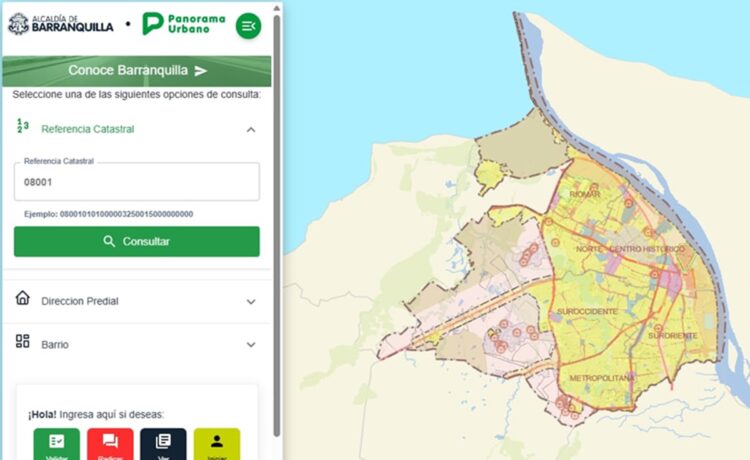The width and height of the screenshot is (750, 460).
Task: Click the yellow Iniciar user button
Action: (217, 444)
